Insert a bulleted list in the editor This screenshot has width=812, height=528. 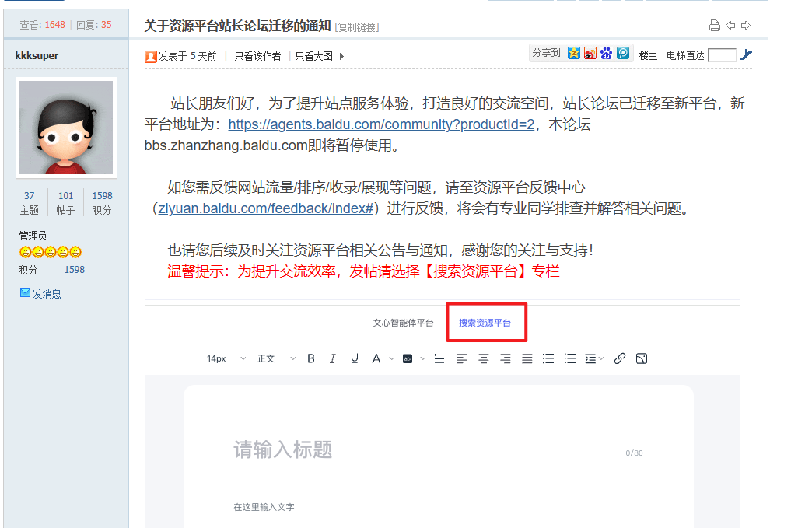pos(548,358)
